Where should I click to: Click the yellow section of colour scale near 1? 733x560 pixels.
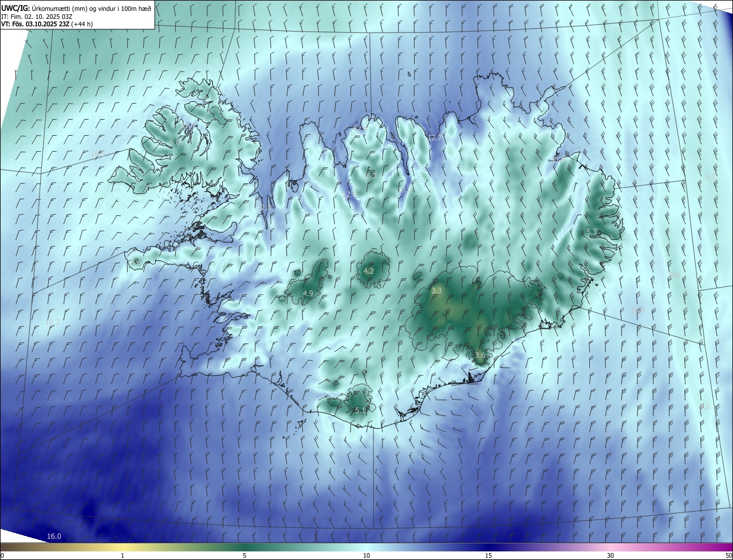coord(123,547)
